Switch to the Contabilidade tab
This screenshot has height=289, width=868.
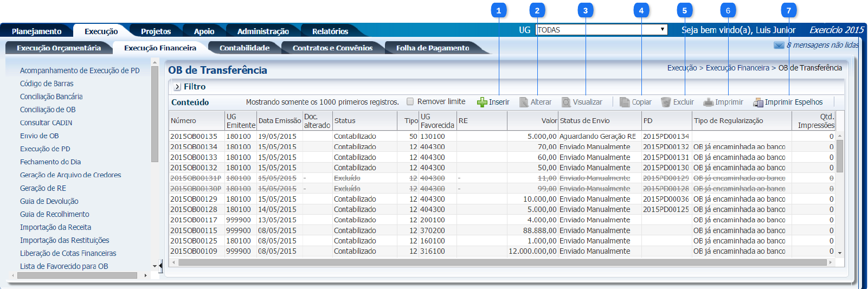[244, 48]
